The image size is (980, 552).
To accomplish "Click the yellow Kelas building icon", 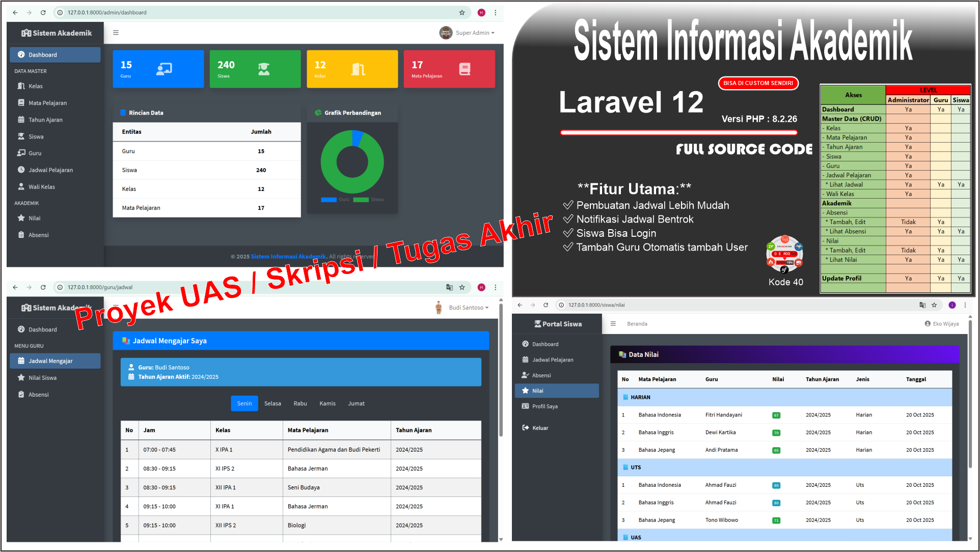I will pyautogui.click(x=358, y=69).
